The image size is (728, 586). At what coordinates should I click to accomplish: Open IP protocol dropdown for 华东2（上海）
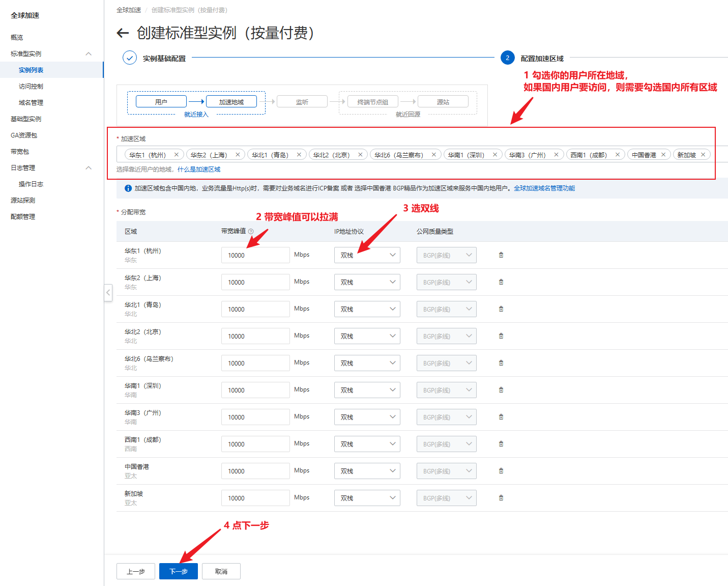point(367,282)
